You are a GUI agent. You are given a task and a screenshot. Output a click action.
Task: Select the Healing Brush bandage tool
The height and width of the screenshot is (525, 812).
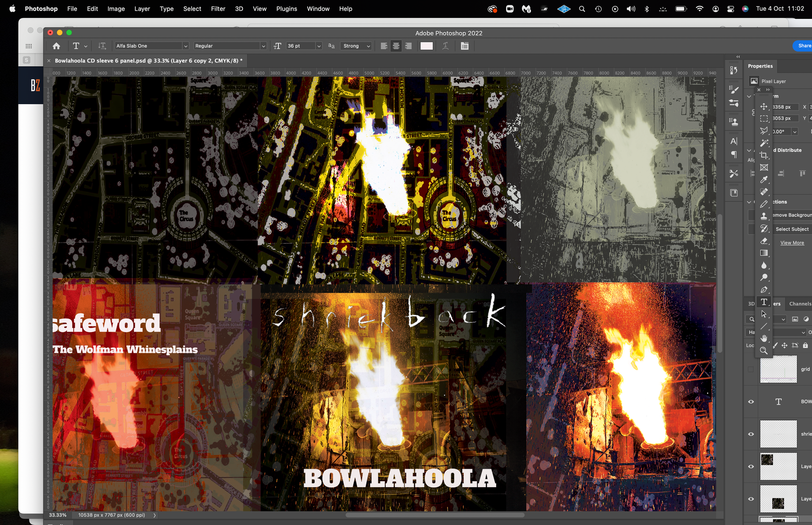tap(764, 192)
